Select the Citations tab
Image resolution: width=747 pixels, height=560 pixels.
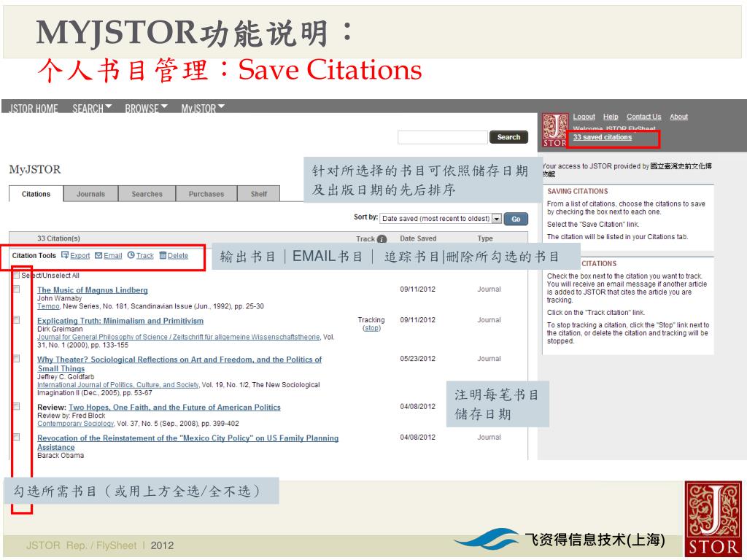[x=36, y=194]
